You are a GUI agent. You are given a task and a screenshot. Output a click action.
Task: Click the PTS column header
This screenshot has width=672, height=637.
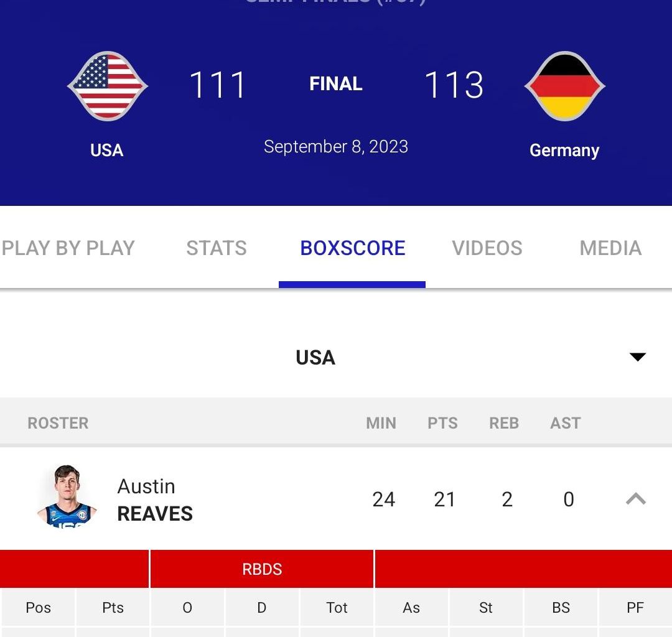coord(442,423)
